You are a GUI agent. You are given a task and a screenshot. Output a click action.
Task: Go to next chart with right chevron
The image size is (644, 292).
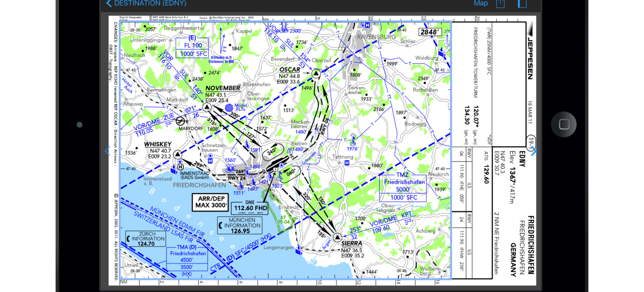tap(534, 151)
